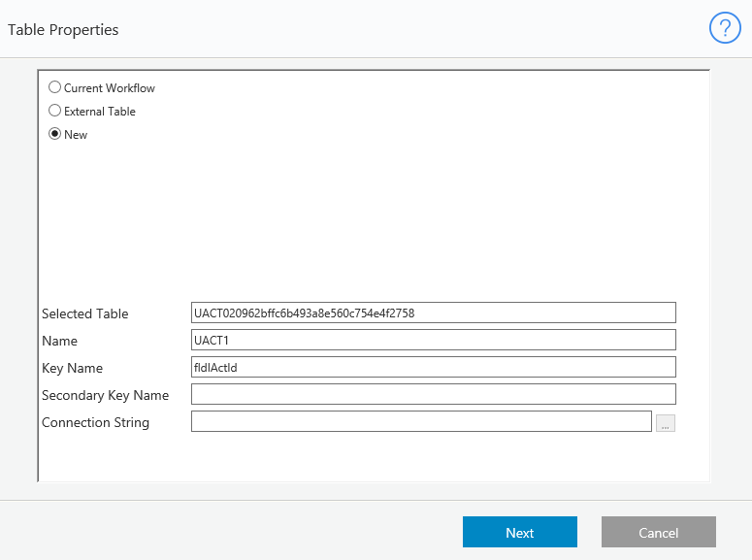Click the Connection String text box
The height and width of the screenshot is (560, 752).
pos(421,421)
